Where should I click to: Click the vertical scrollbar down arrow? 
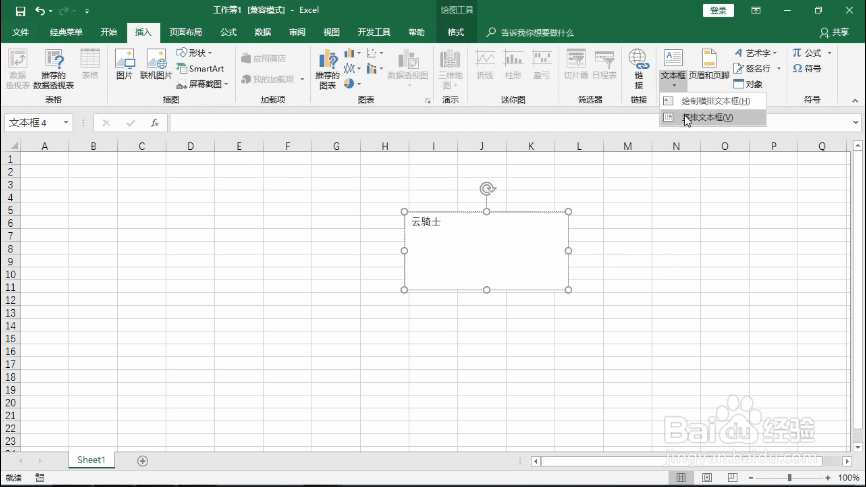[x=857, y=447]
